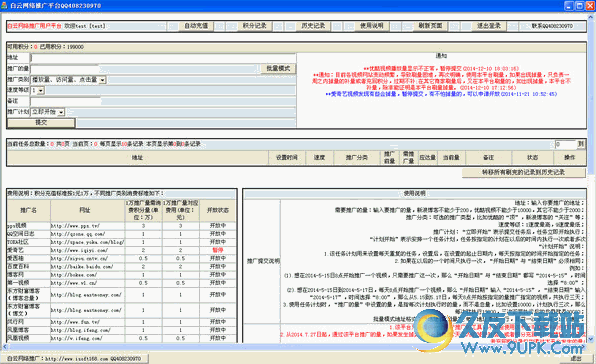
Task: Click the http://www.v1.cn/ URL cell
Action: pos(87,283)
